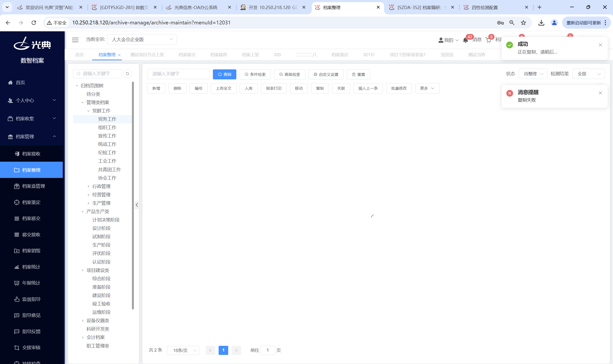Viewport: 613px width, 364px height.
Task: Click the 复制 button
Action: (x=320, y=88)
